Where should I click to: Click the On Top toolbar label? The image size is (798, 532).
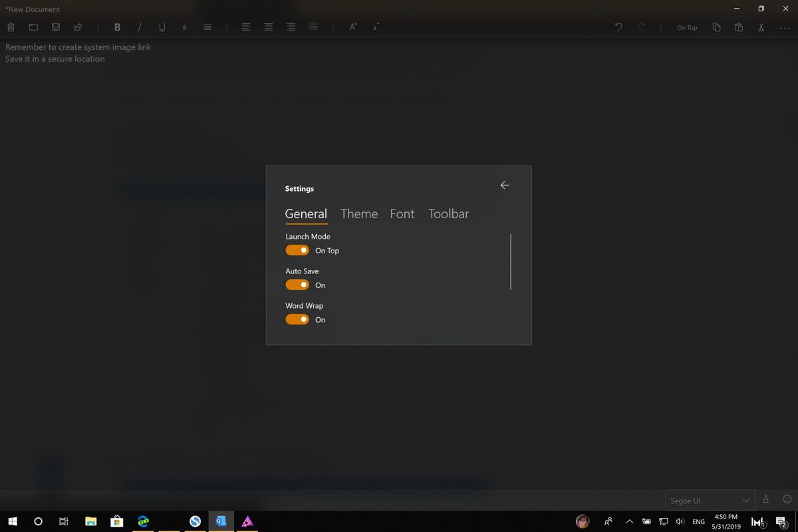point(687,27)
